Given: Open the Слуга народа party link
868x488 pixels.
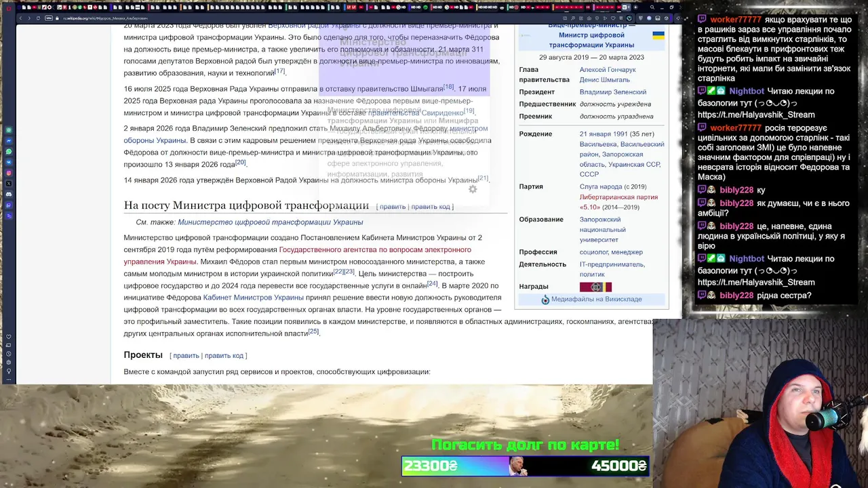Looking at the screenshot, I should pos(601,187).
